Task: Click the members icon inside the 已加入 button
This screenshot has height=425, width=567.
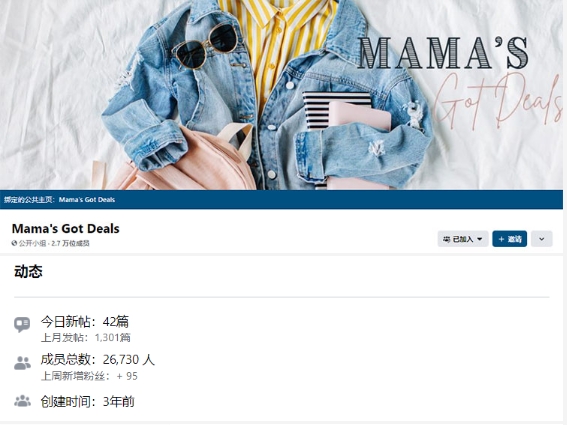Action: 447,239
